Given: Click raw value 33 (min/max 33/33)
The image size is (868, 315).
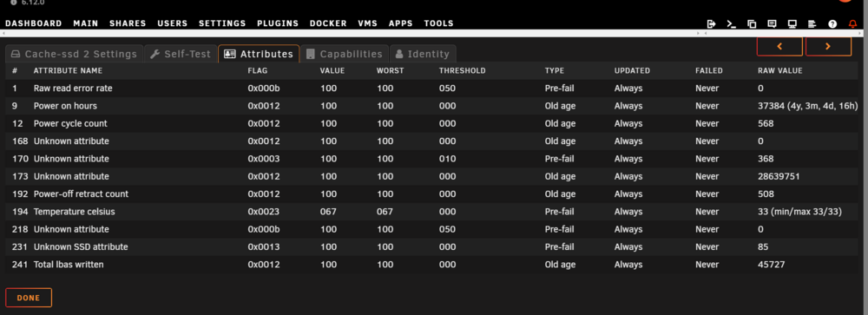Looking at the screenshot, I should [x=800, y=212].
